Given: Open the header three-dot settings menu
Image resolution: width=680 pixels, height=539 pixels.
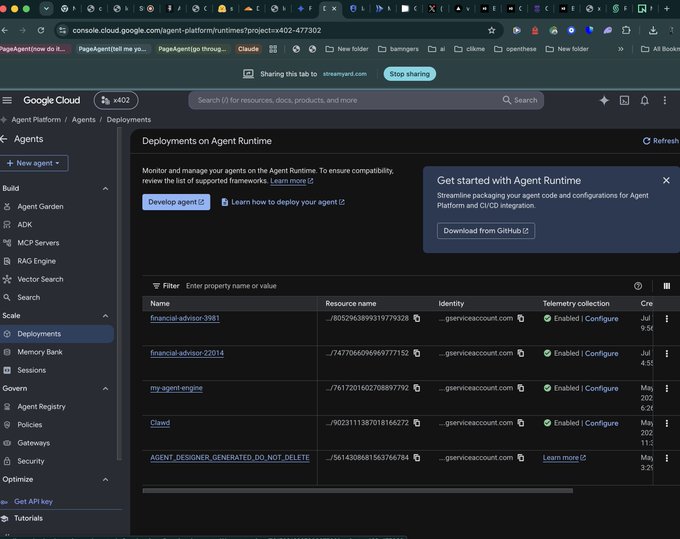Looking at the screenshot, I should point(664,101).
